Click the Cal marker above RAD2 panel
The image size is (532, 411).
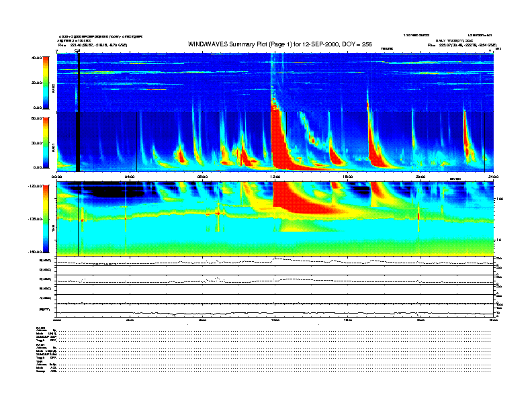(77, 51)
